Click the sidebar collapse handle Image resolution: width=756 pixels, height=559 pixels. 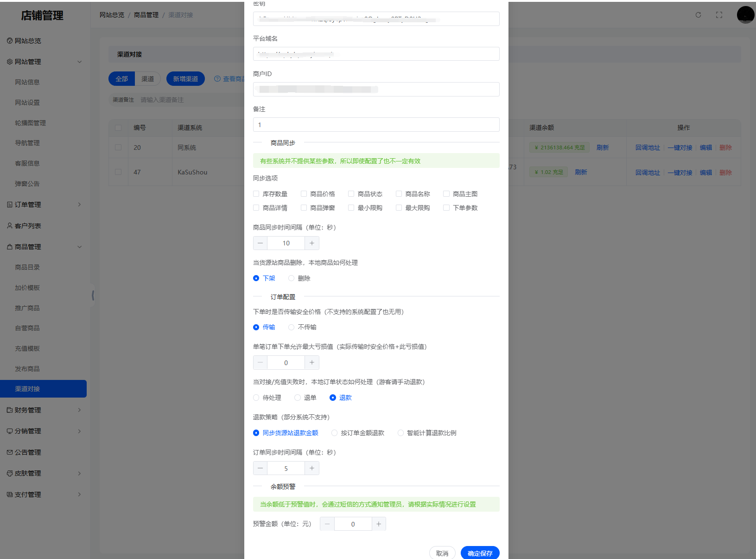click(93, 295)
